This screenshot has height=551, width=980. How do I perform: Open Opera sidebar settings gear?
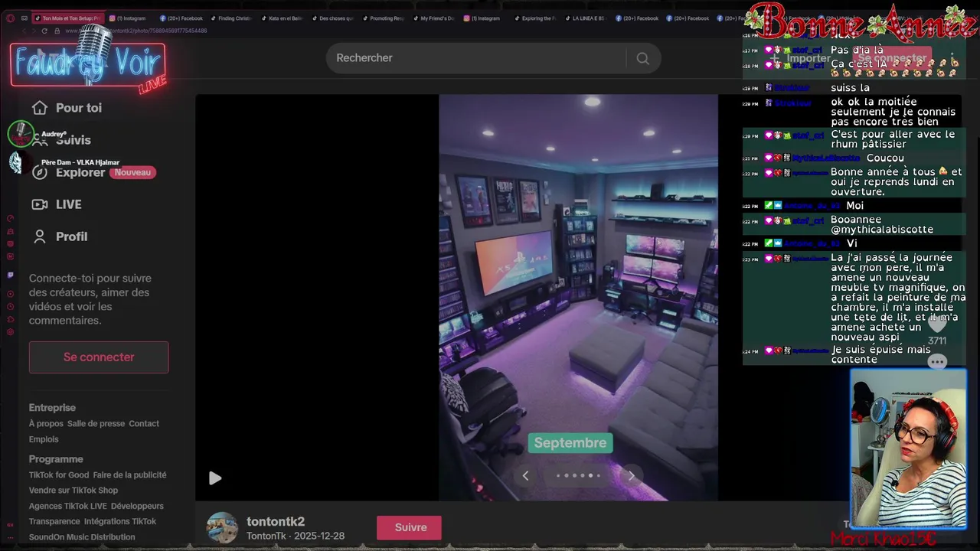pos(10,332)
